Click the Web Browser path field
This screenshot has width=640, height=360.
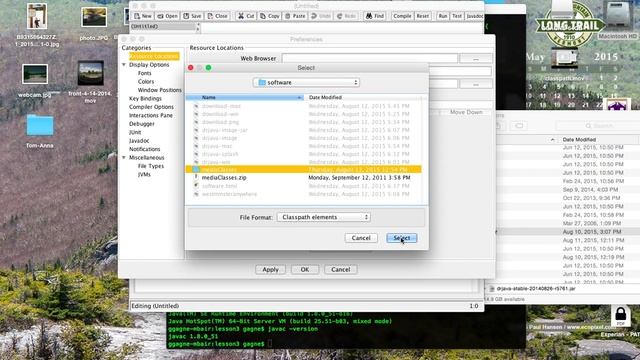pyautogui.click(x=369, y=59)
